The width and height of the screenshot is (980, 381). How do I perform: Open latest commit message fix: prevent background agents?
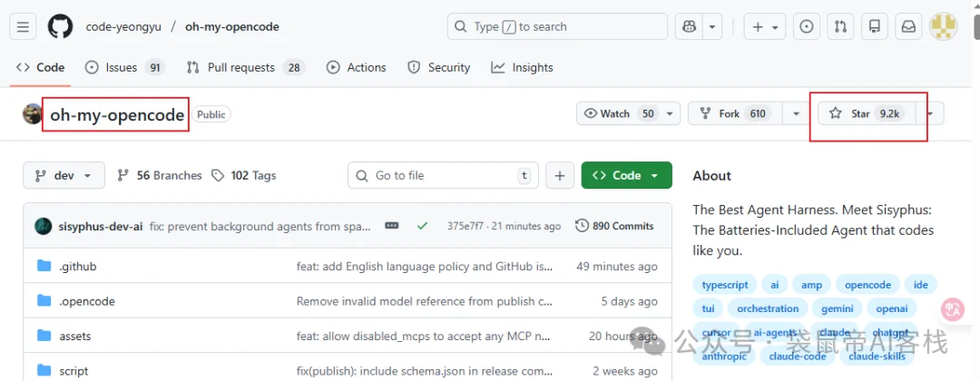[260, 226]
